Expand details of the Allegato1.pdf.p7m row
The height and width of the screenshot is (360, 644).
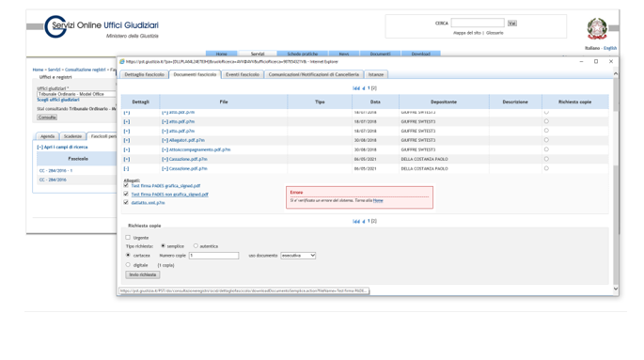127,140
